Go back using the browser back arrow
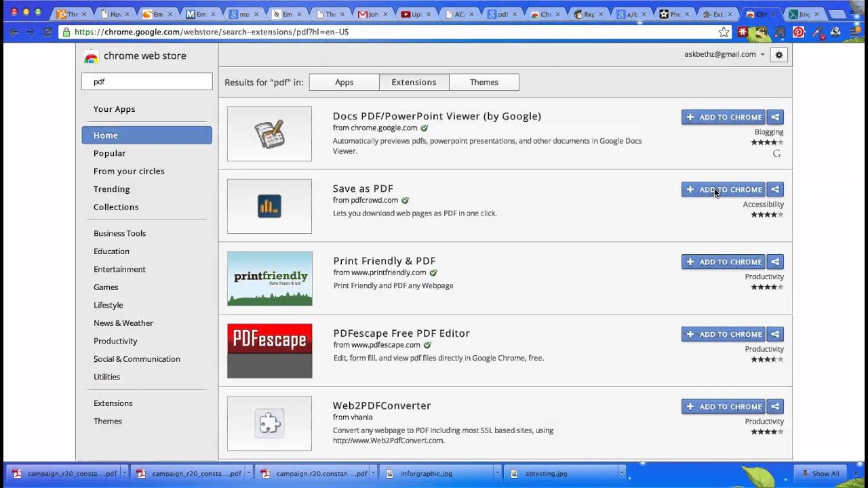This screenshot has width=868, height=488. tap(14, 32)
